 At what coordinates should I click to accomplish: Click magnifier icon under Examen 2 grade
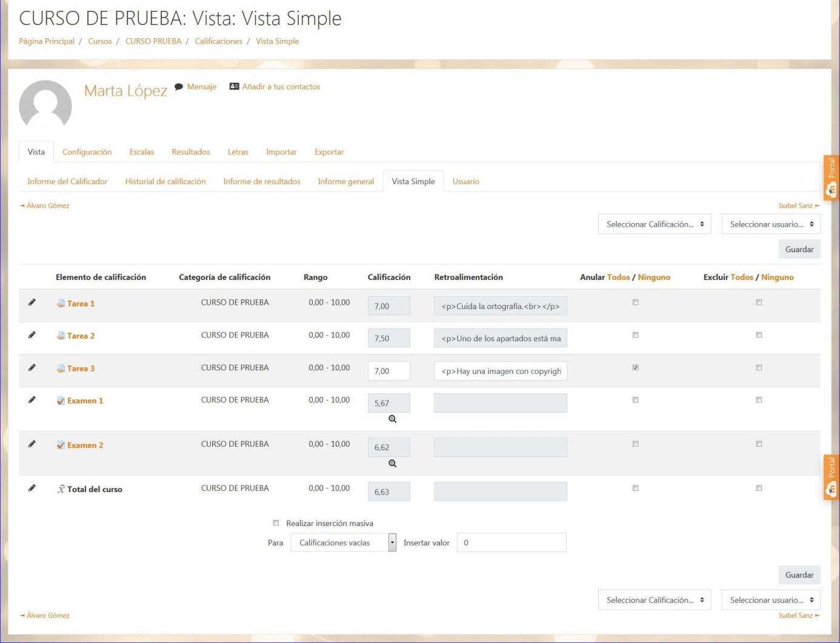[x=392, y=464]
